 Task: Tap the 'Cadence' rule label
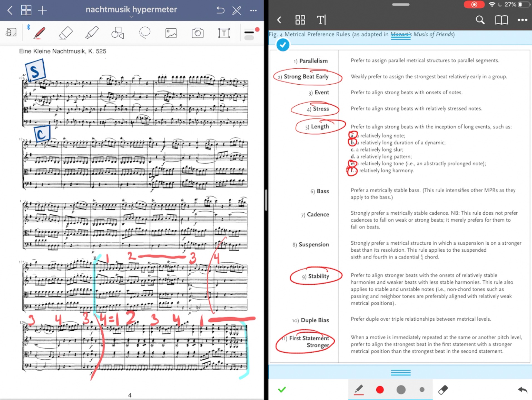click(x=318, y=215)
